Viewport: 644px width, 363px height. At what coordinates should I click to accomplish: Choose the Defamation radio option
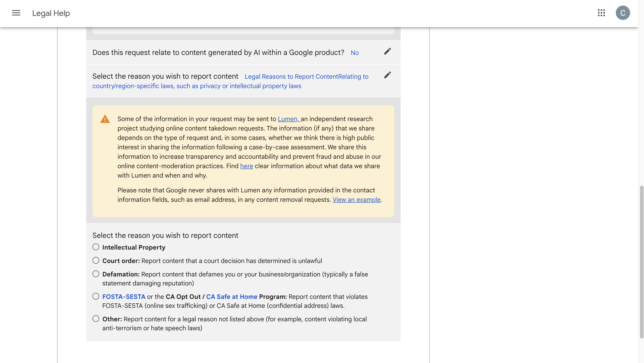tap(96, 274)
